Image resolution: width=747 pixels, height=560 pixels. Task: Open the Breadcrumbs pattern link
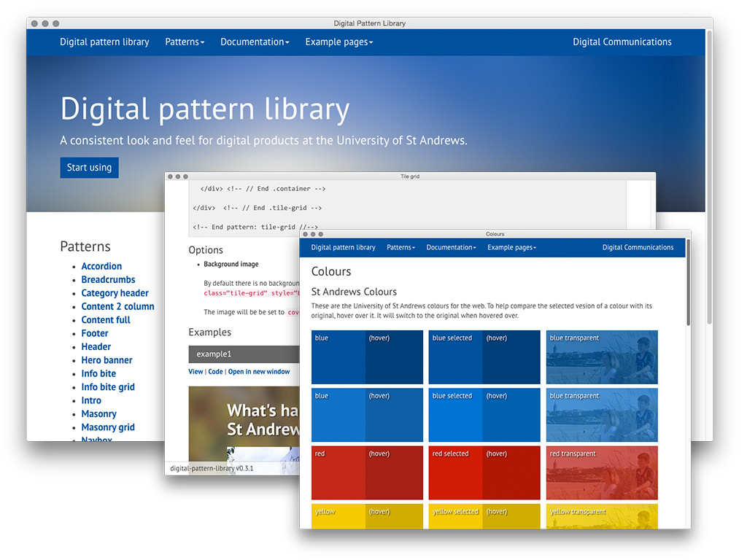108,279
